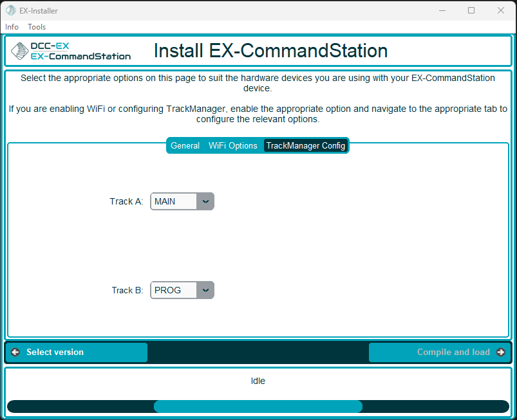The image size is (517, 420).
Task: Open the Info menu
Action: pyautogui.click(x=12, y=27)
